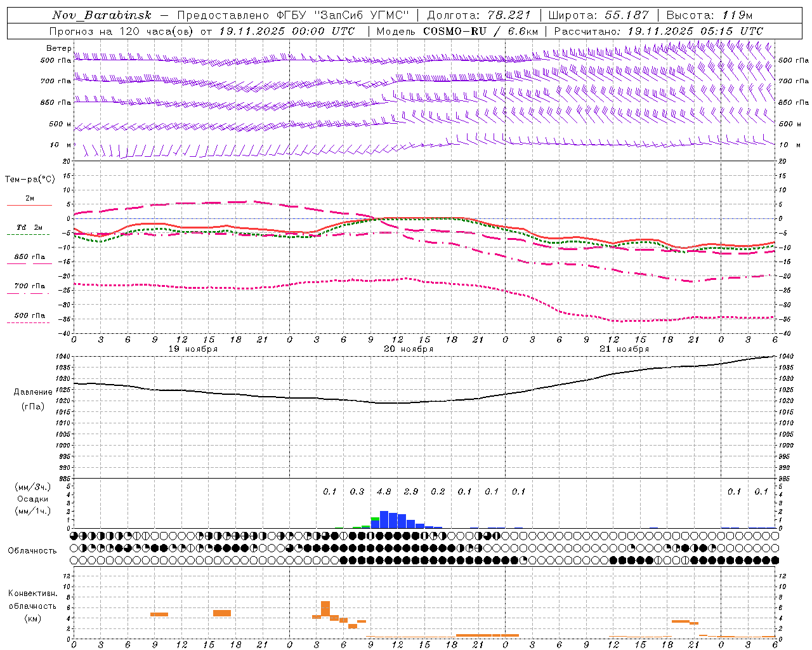Select the 'Модель COSMO-RU / 6.6км' text
Viewport: 812px width, 650px height.
(457, 31)
